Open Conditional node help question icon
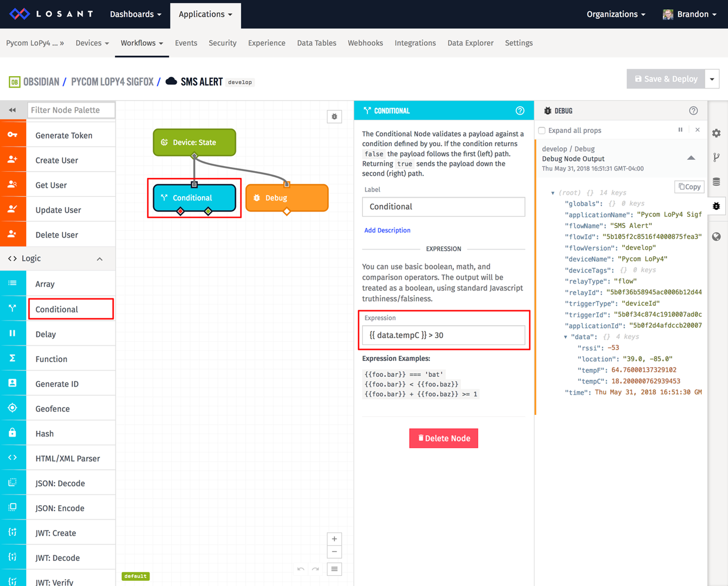Image resolution: width=728 pixels, height=586 pixels. (520, 111)
